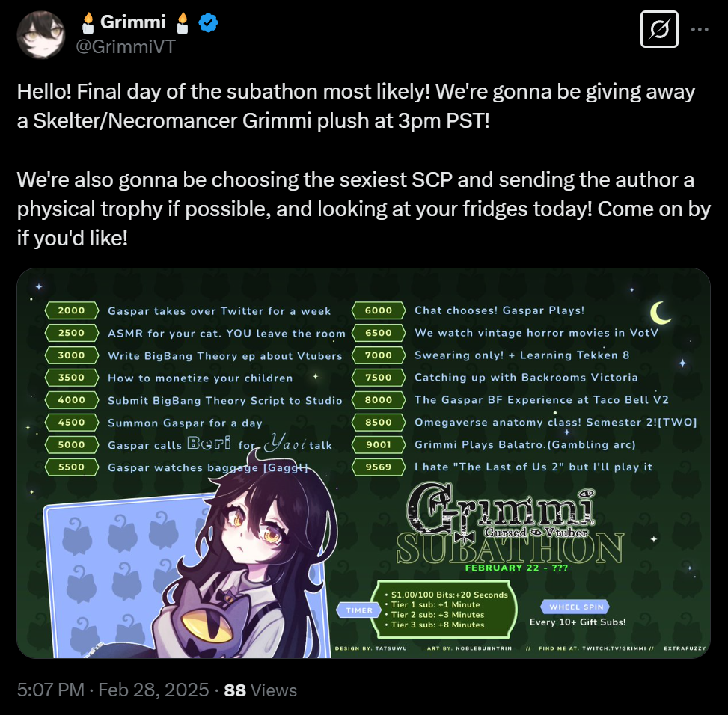Click the 9569 goal badge

[x=379, y=467]
